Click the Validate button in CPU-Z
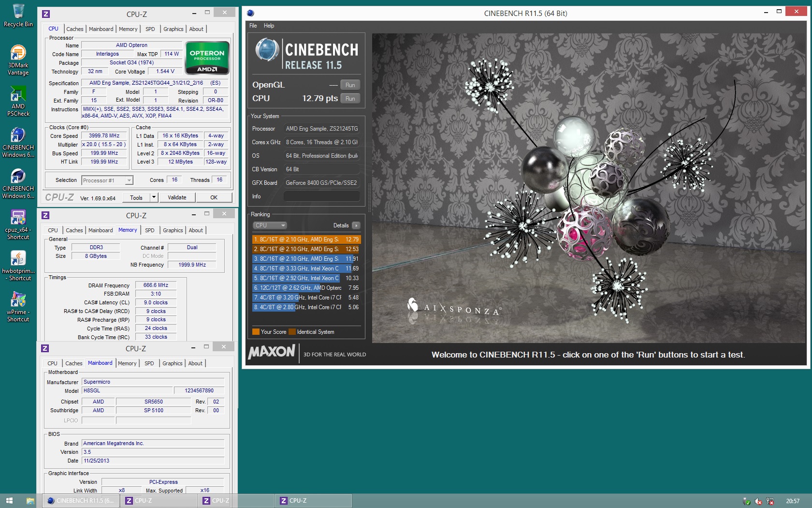Viewport: 812px width, 508px height. pyautogui.click(x=177, y=197)
